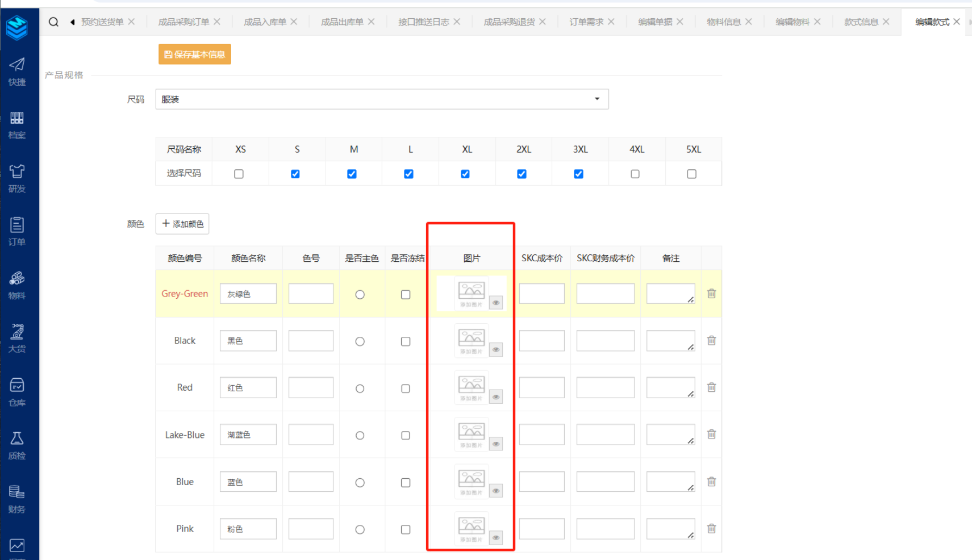Click the 添加颜色 add color button

point(182,224)
